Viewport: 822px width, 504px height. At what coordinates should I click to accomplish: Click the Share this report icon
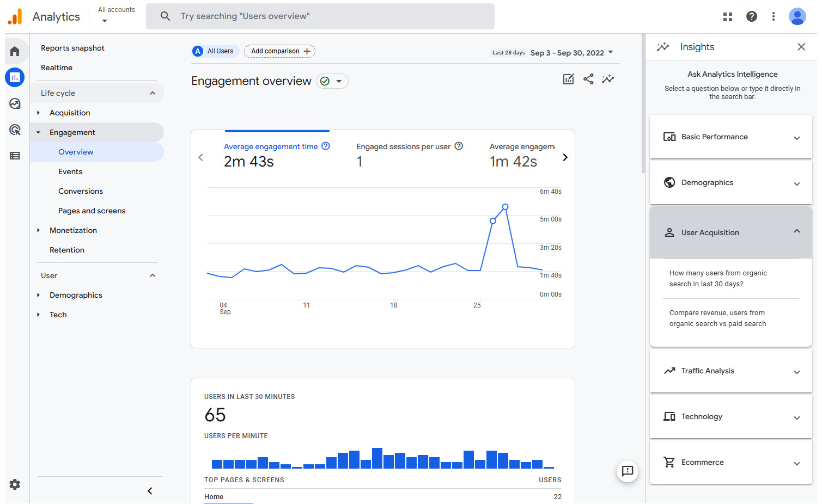point(588,79)
